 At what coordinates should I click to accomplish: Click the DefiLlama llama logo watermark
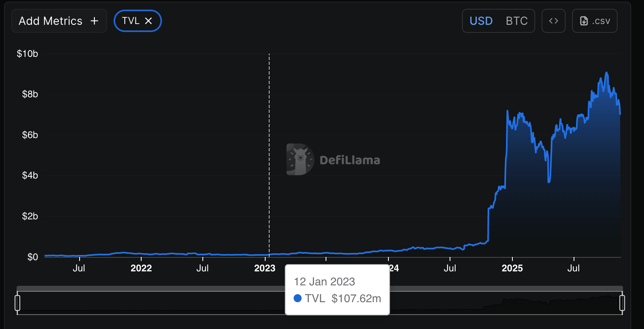tap(300, 159)
